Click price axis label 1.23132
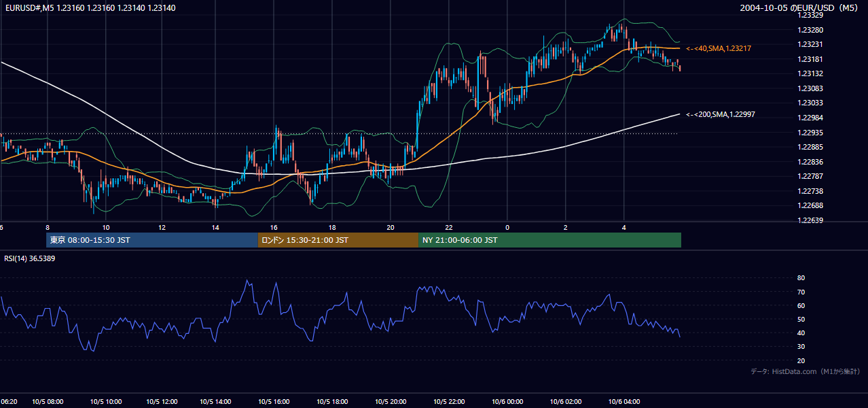This screenshot has height=408, width=868. [x=810, y=73]
